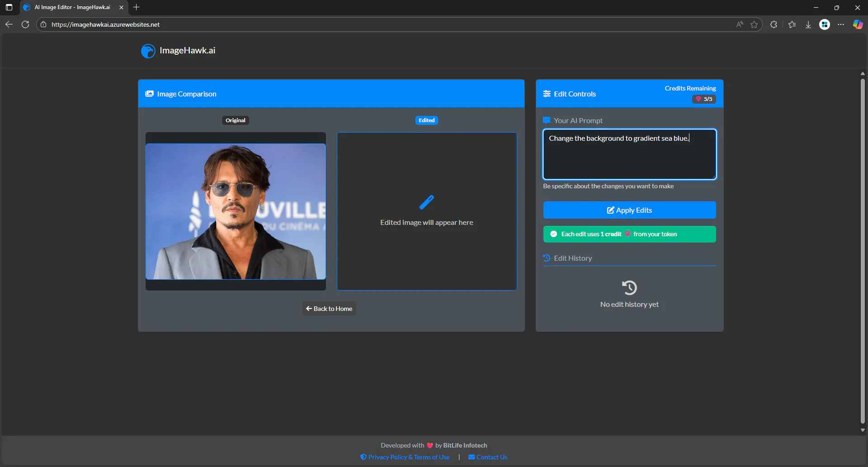Viewport: 868px width, 467px height.
Task: Click the Your AI Prompt chat icon
Action: click(x=547, y=120)
